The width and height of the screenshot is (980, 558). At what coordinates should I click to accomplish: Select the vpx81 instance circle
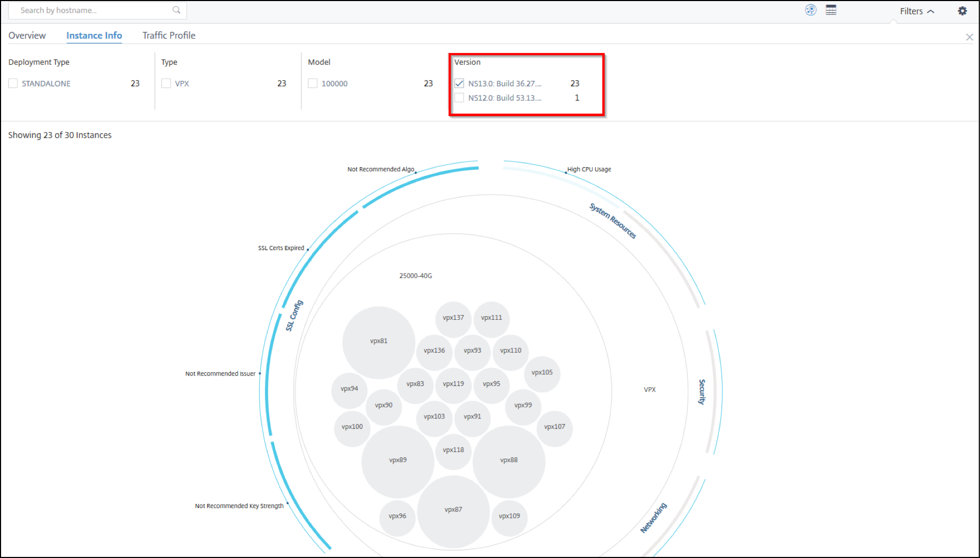[379, 342]
